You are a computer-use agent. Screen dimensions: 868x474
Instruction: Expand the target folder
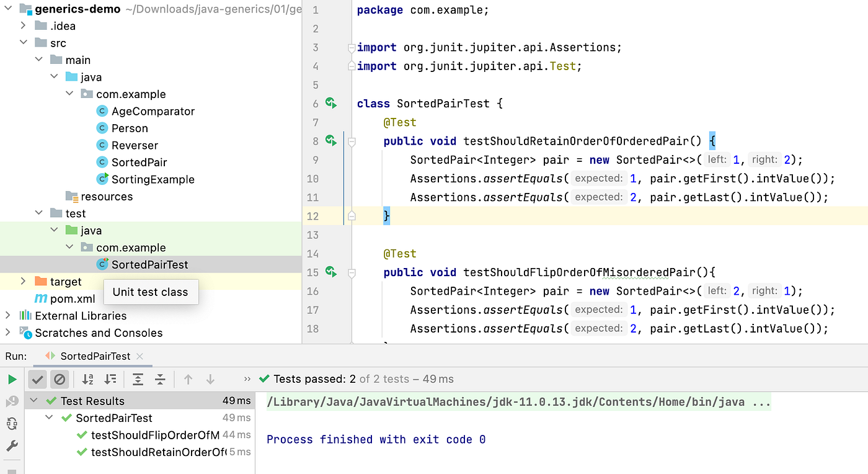(x=23, y=281)
